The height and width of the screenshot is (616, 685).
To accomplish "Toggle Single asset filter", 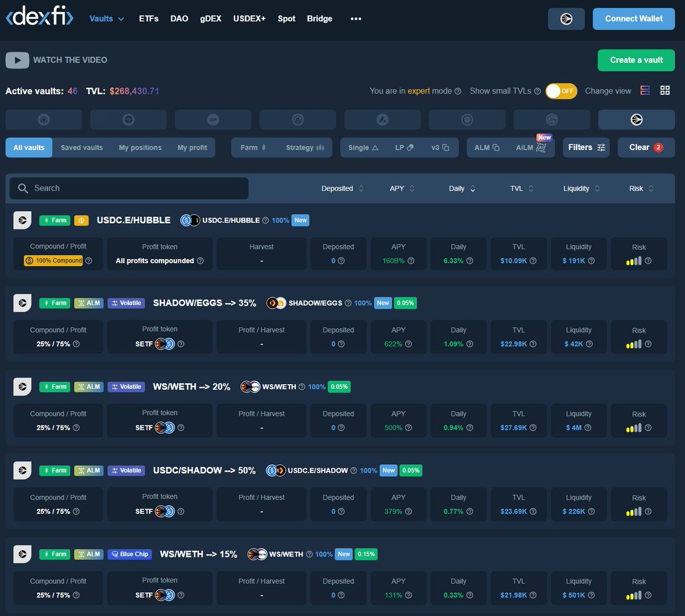I will [363, 147].
